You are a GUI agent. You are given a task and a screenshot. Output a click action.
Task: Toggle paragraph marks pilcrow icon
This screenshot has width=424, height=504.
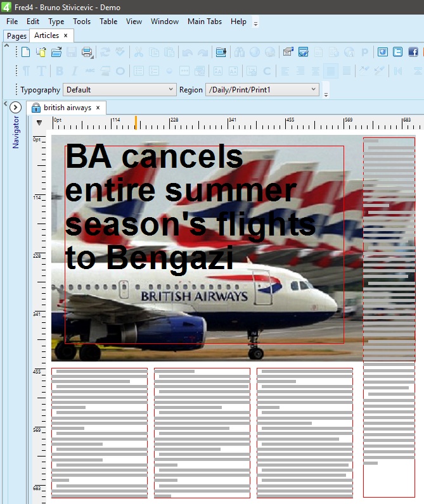coord(26,71)
